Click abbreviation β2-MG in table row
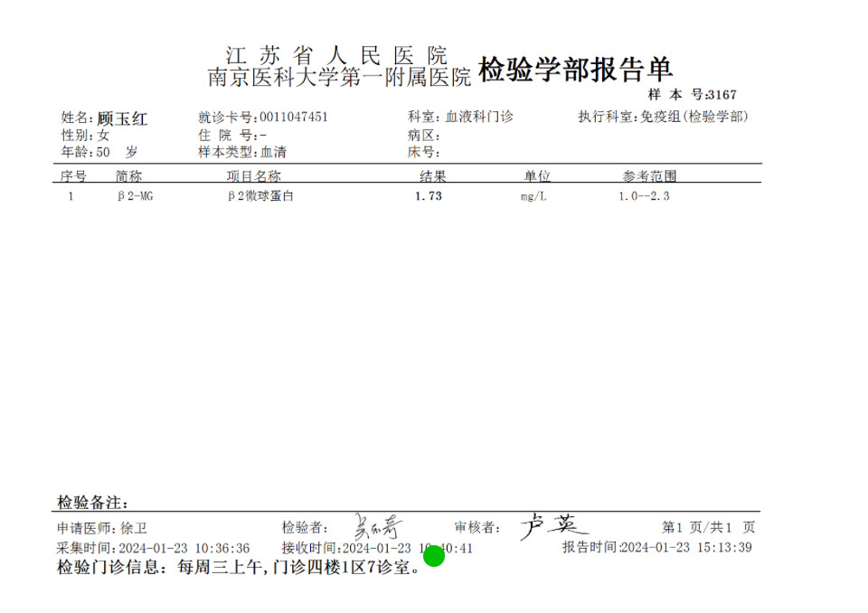Image resolution: width=868 pixels, height=613 pixels. 135,196
